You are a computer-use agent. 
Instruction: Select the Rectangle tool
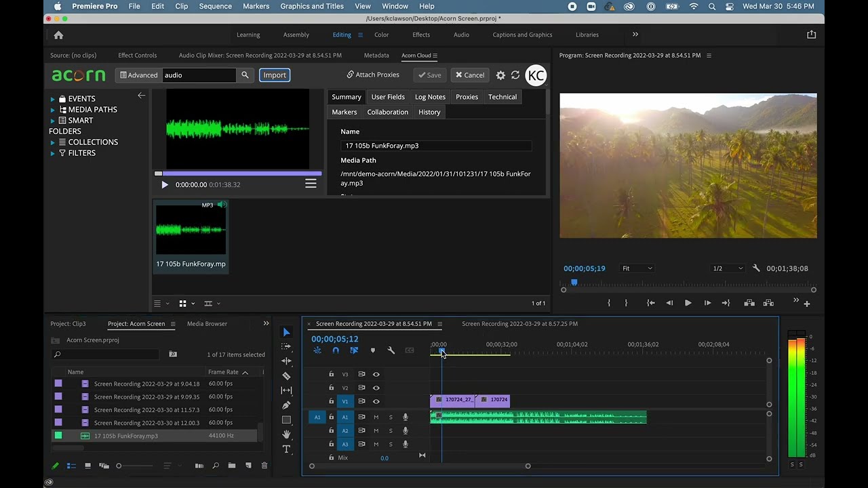pos(286,420)
